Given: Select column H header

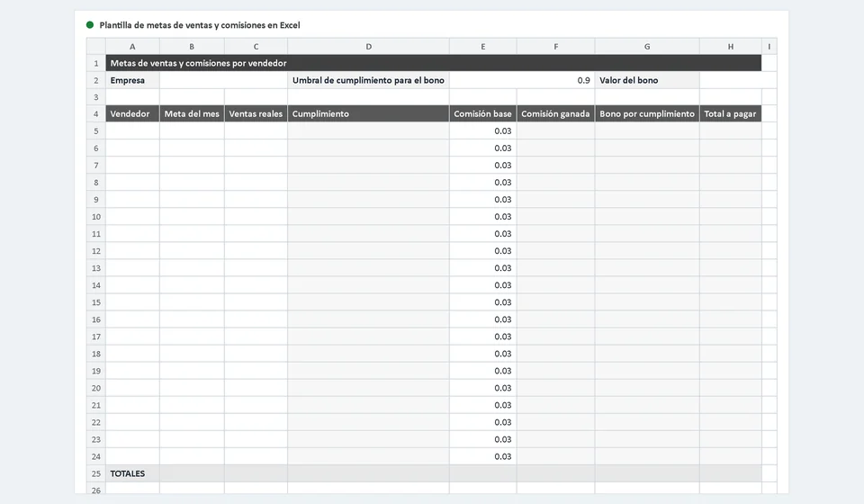Looking at the screenshot, I should click(730, 46).
